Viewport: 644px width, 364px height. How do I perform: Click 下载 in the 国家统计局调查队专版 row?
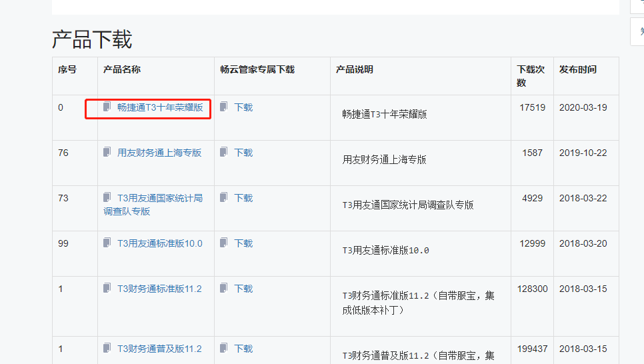click(x=243, y=198)
